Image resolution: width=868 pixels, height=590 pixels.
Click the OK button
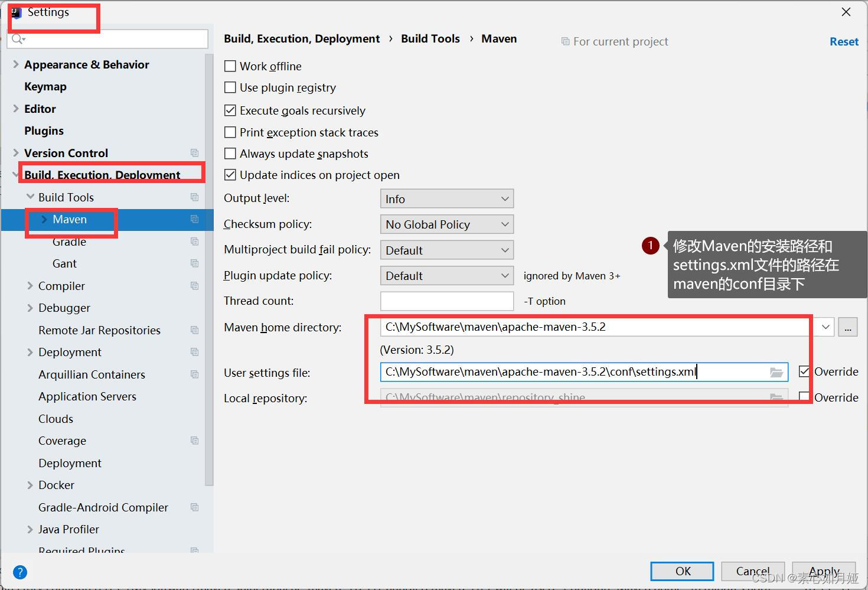pyautogui.click(x=682, y=571)
